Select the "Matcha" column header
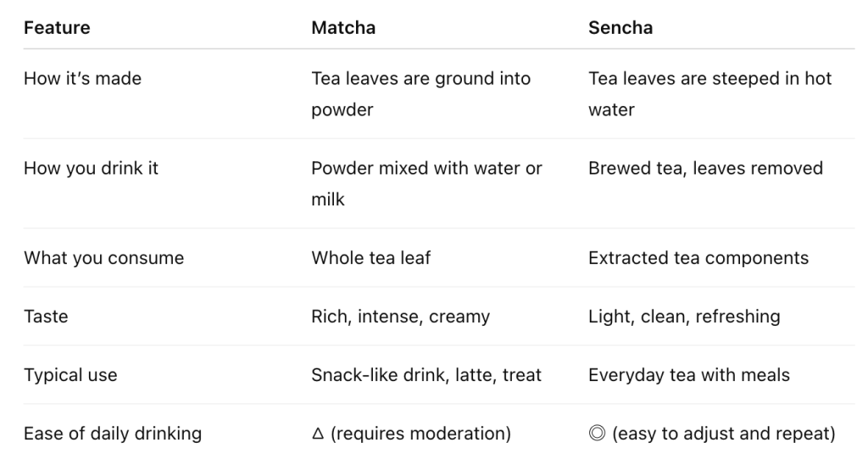The image size is (868, 476). (x=343, y=28)
